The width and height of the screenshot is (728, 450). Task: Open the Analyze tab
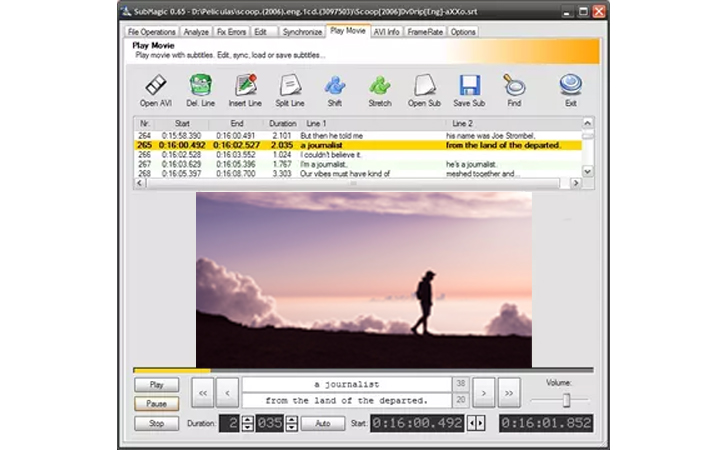click(196, 32)
